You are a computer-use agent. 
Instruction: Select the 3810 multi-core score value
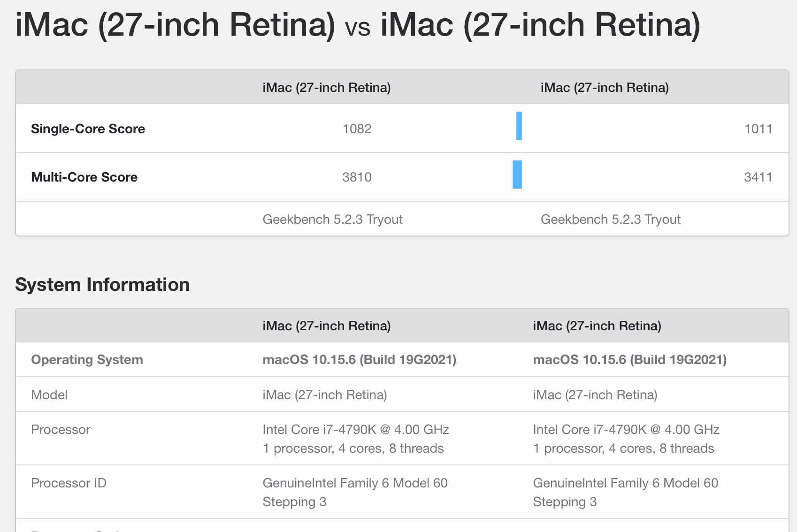[357, 177]
